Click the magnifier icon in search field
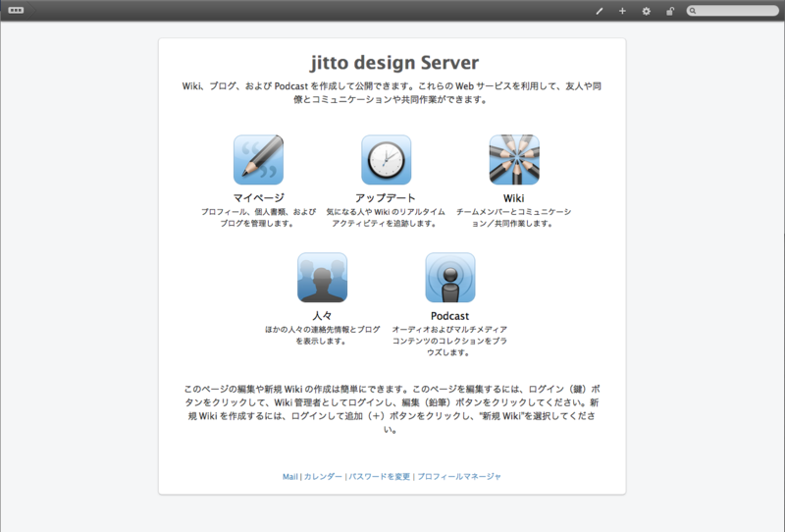The image size is (785, 532). point(693,11)
